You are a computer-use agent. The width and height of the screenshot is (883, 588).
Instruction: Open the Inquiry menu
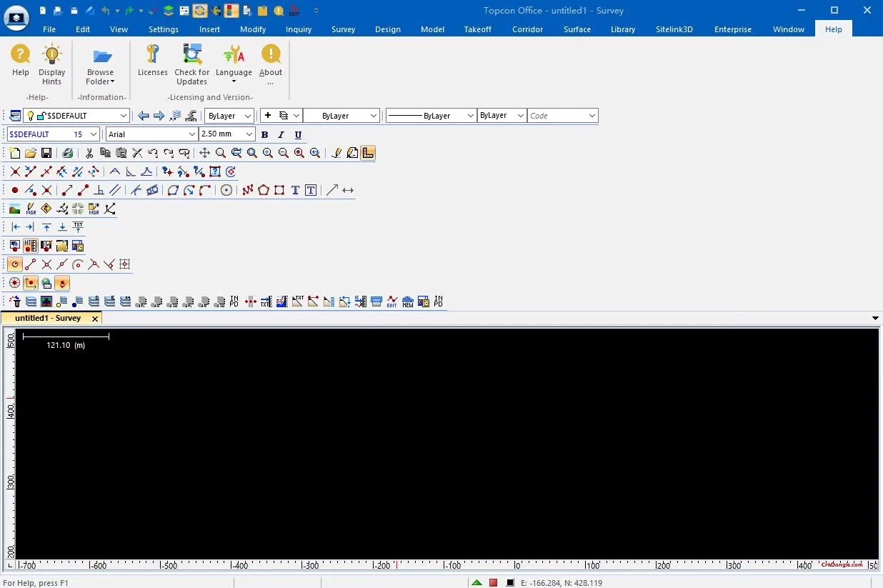(299, 29)
